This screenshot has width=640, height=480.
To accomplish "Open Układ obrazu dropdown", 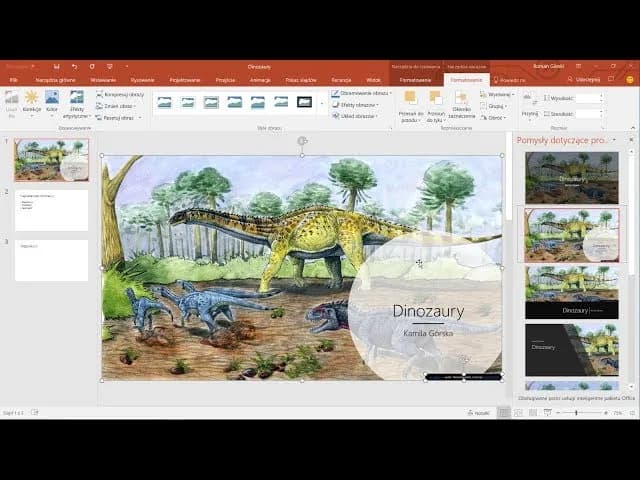I will pyautogui.click(x=354, y=116).
